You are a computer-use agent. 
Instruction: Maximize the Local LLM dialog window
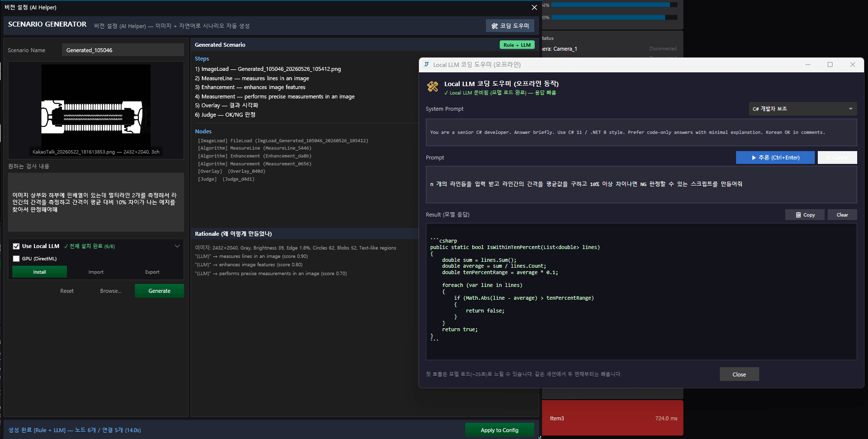[830, 64]
